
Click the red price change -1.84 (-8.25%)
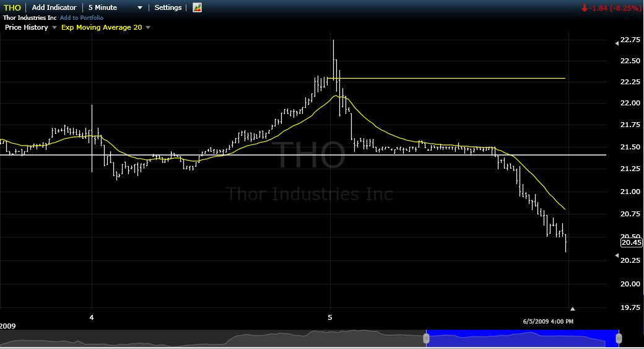click(611, 8)
